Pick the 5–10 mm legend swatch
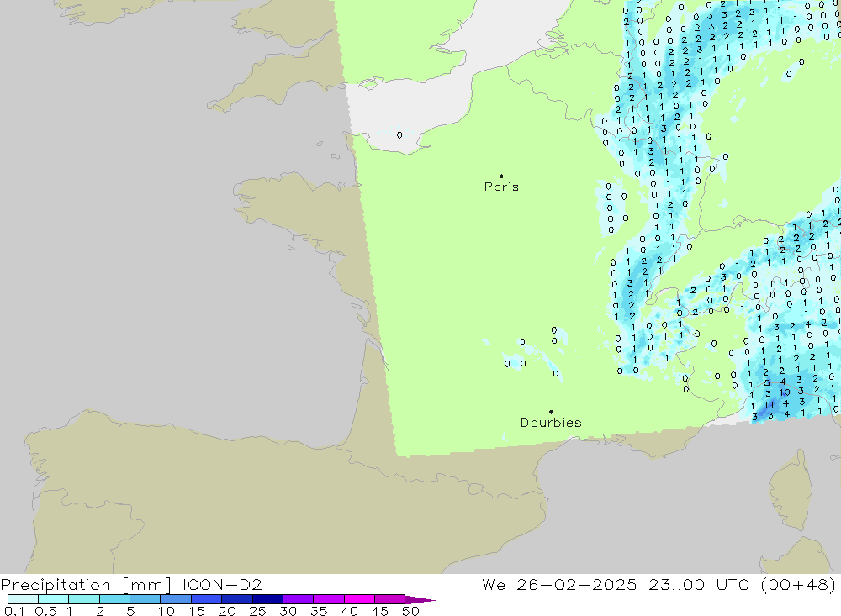The width and height of the screenshot is (841, 616). 145,599
